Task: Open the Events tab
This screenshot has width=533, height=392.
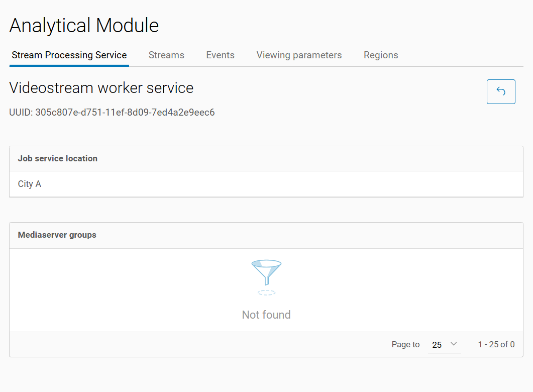Action: 220,55
